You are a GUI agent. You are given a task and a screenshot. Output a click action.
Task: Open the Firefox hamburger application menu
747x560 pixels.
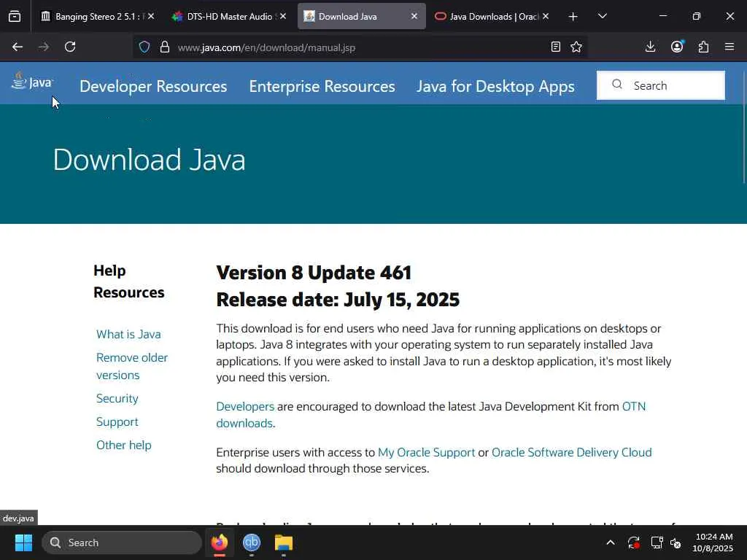click(729, 47)
